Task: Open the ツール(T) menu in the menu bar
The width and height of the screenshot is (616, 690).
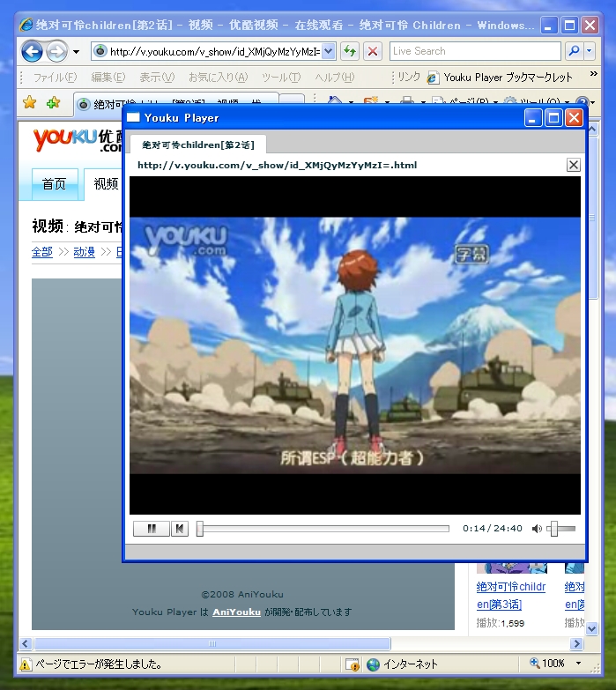Action: coord(281,78)
